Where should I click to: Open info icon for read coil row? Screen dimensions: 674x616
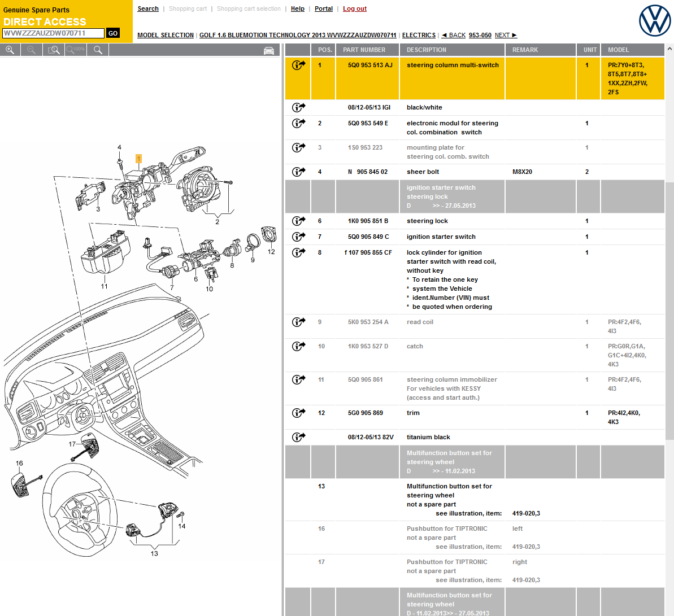point(298,322)
